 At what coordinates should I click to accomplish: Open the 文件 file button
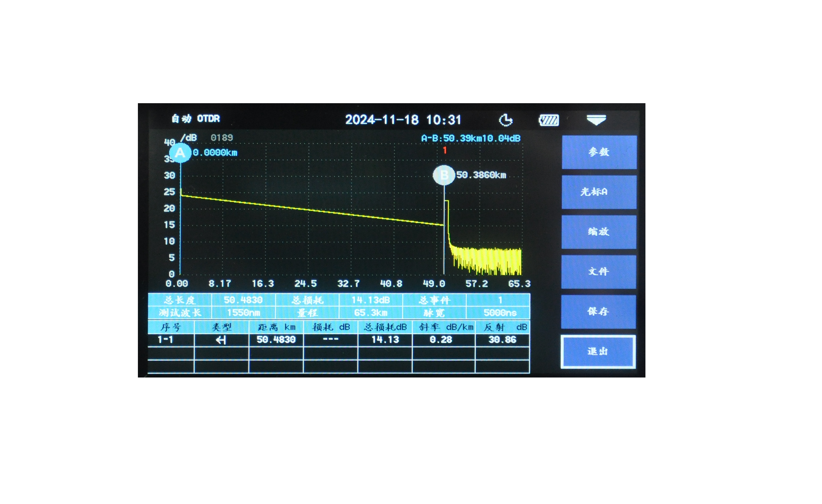tap(599, 272)
